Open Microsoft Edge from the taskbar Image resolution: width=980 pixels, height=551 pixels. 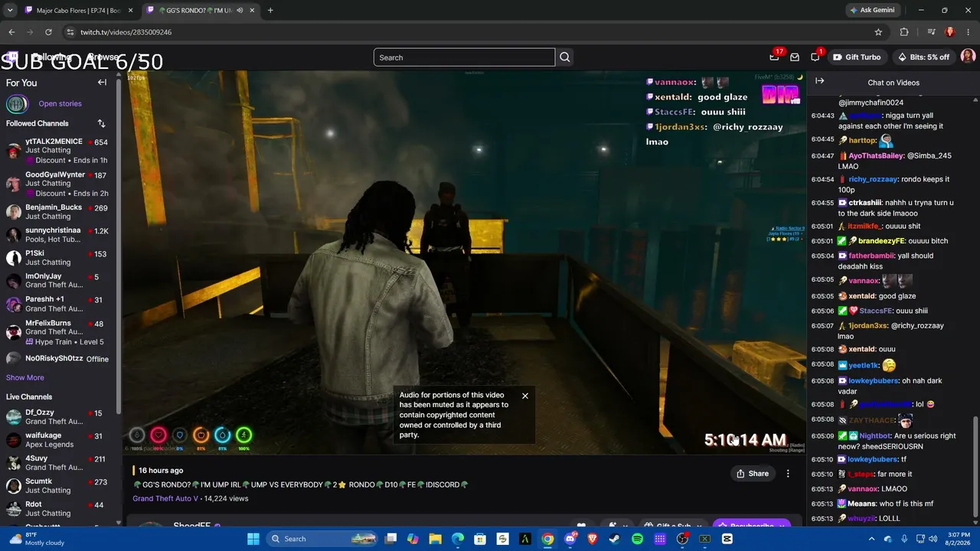(458, 539)
